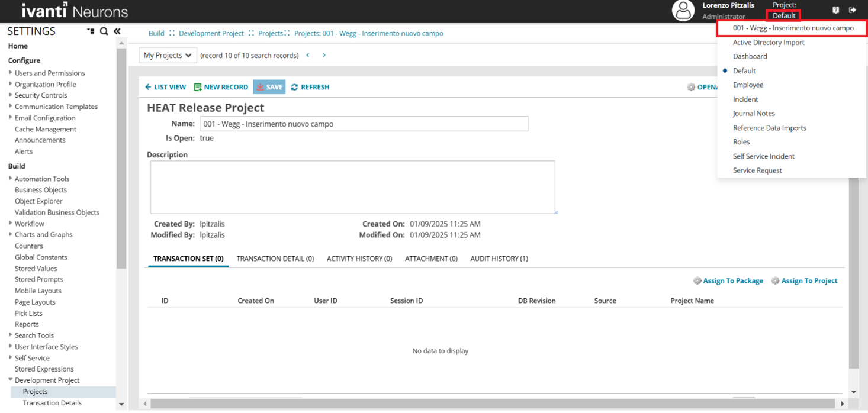This screenshot has height=413, width=868.
Task: Expand Security Controls node
Action: pyautogui.click(x=10, y=95)
